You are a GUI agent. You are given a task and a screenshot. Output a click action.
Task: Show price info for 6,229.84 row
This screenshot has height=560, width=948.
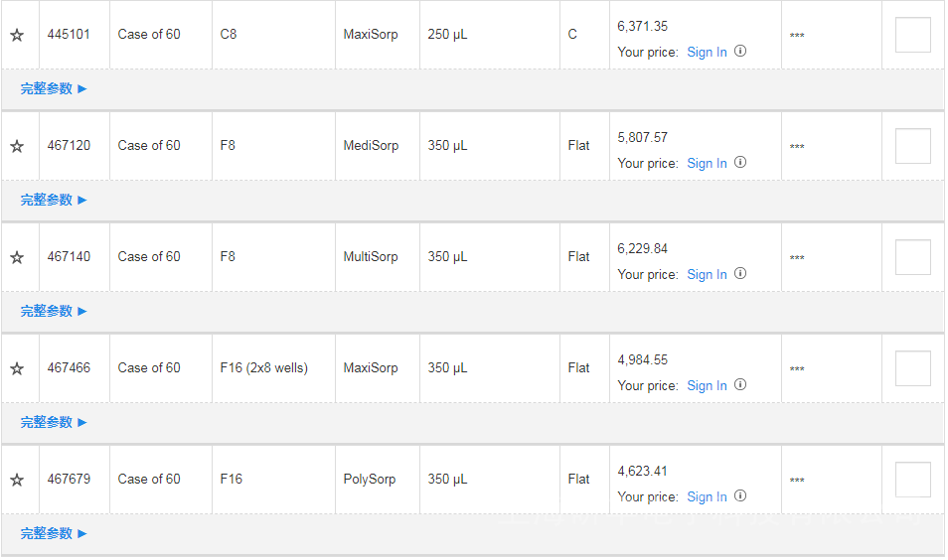[x=740, y=274]
